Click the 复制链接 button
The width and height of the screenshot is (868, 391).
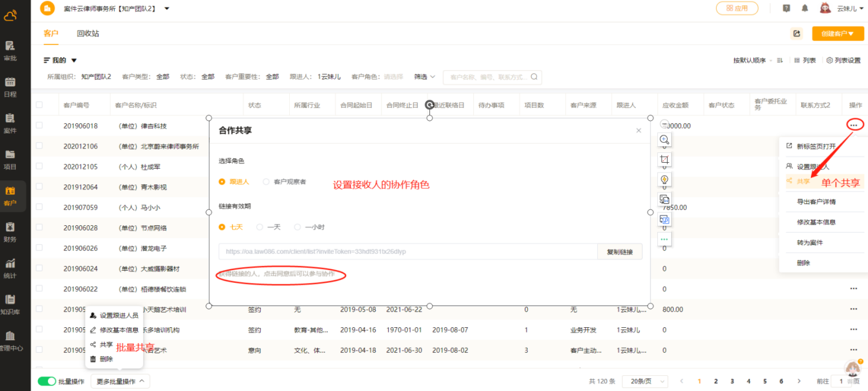click(620, 252)
